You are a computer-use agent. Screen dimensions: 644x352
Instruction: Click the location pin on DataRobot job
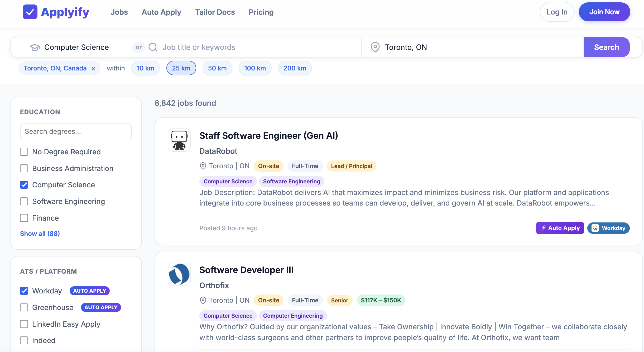(x=203, y=166)
